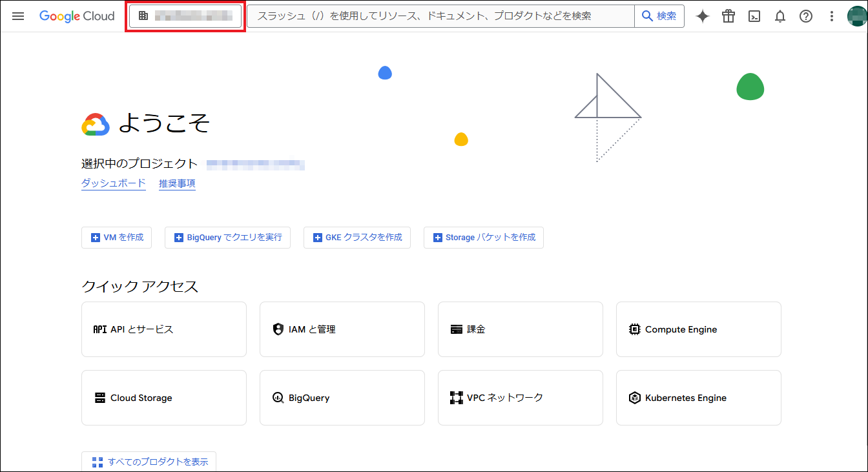
Task: Click the resource search input field
Action: click(440, 16)
